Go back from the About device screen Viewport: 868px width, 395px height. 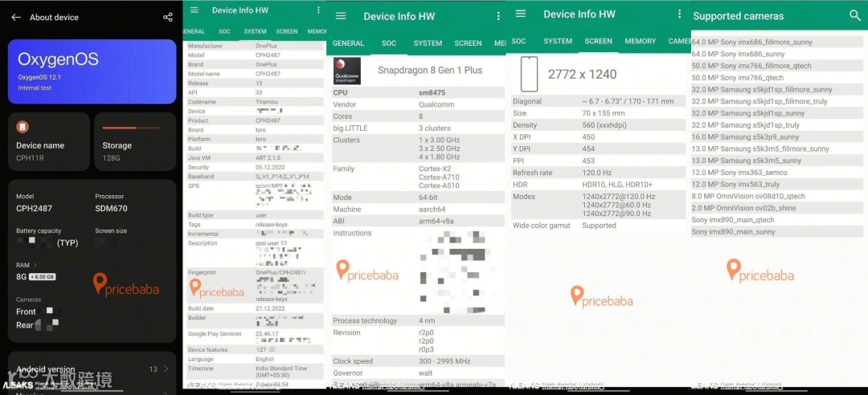pos(16,17)
